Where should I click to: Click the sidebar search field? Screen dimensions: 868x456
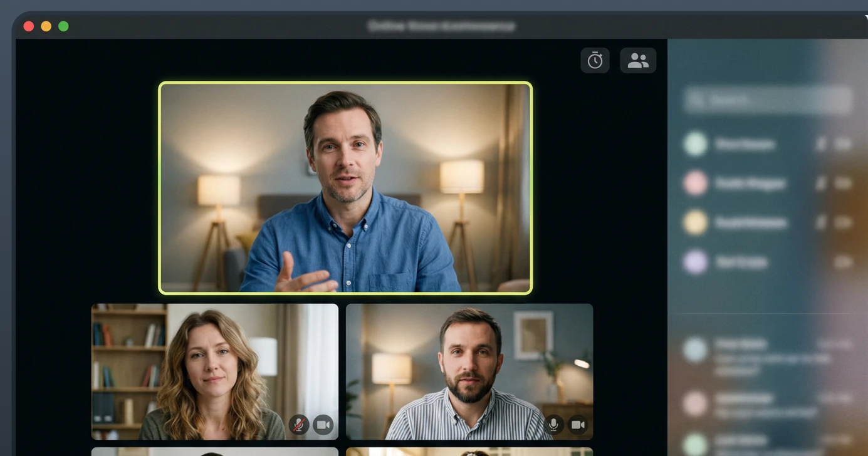click(x=768, y=100)
